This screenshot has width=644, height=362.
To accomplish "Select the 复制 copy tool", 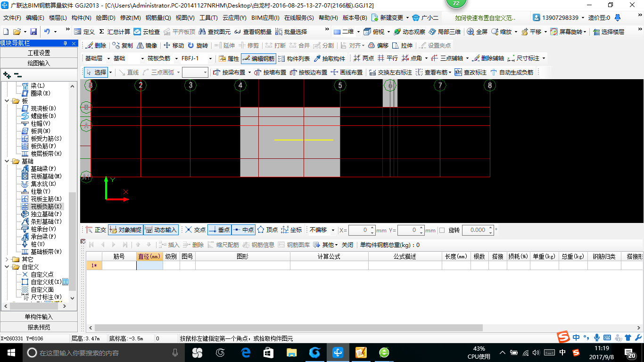I will click(x=123, y=46).
